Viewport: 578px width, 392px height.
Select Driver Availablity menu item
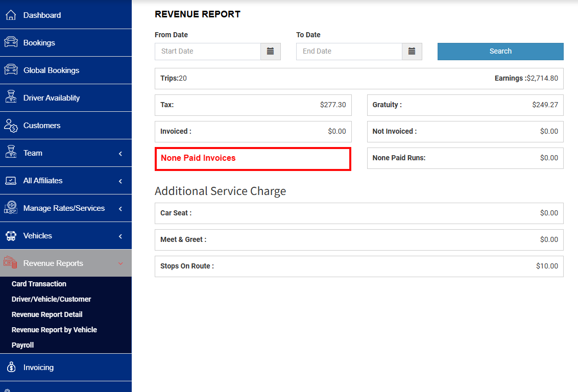tap(66, 98)
